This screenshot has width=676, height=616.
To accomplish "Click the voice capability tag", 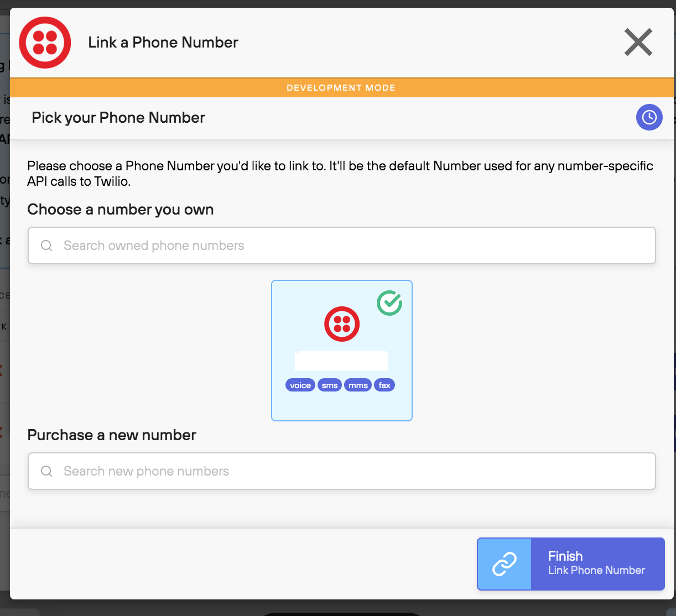I will pyautogui.click(x=300, y=385).
